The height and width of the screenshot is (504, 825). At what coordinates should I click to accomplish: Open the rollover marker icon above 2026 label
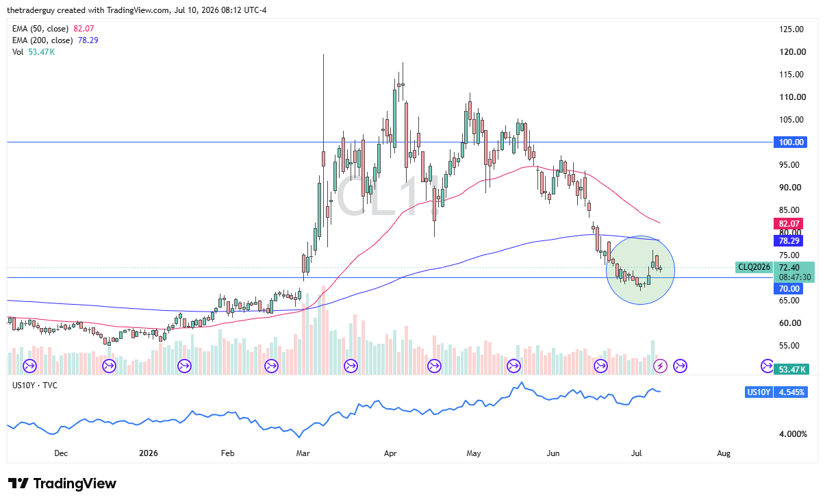coord(109,366)
